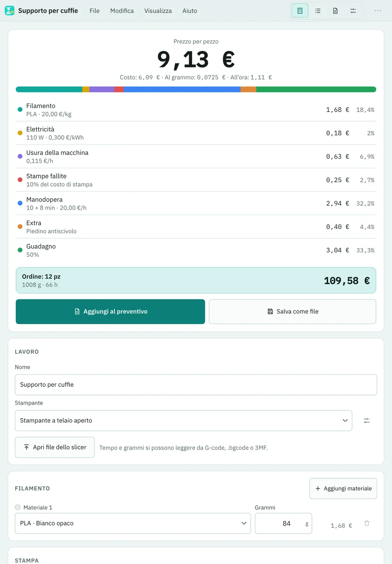
Task: Expand the PLA · Bianco opaco dropdown
Action: pyautogui.click(x=133, y=523)
